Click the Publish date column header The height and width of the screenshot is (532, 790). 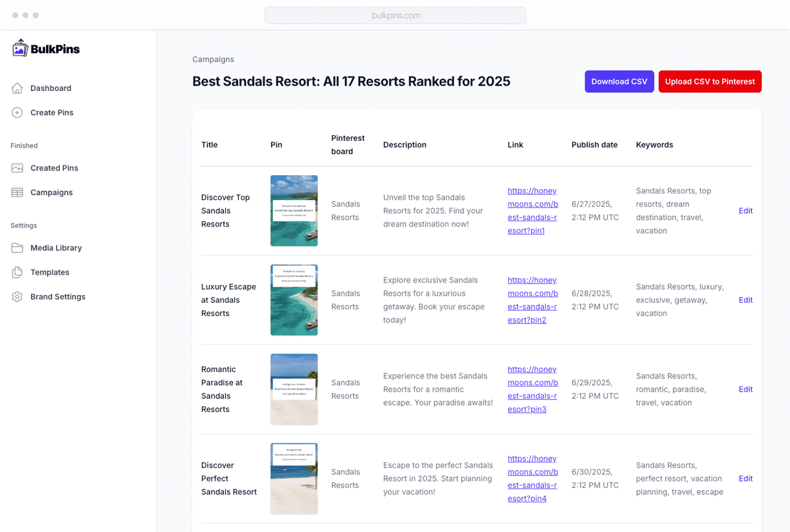[x=594, y=145]
